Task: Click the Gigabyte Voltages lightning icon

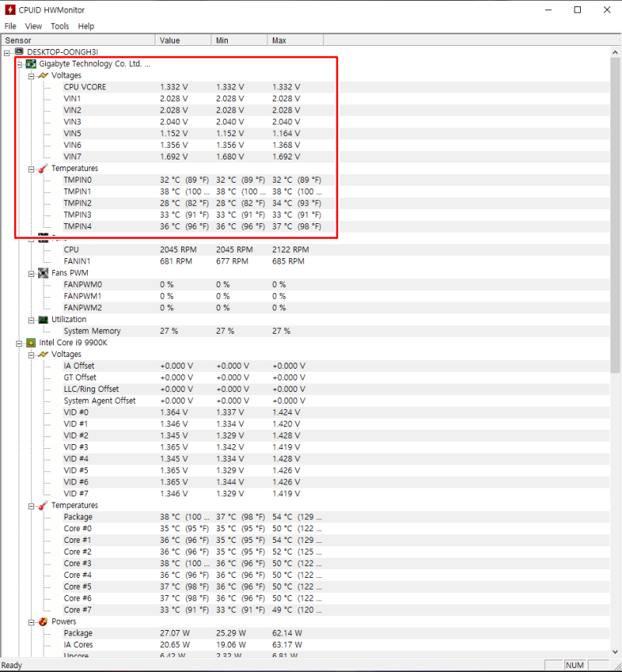Action: 44,75
